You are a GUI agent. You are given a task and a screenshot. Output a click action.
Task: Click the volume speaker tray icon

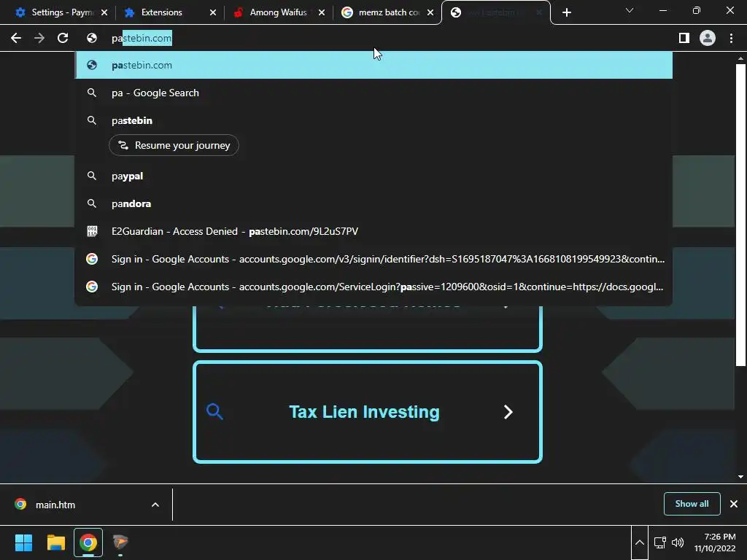point(678,542)
